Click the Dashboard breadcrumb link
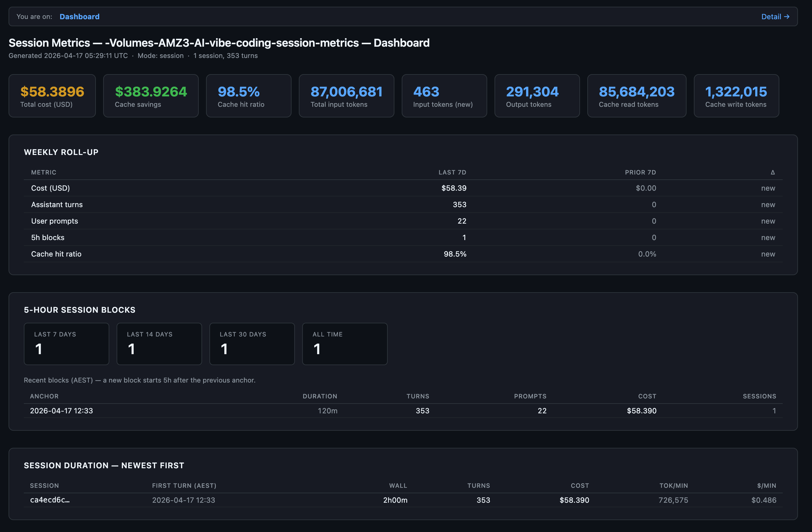The width and height of the screenshot is (812, 532). point(79,17)
